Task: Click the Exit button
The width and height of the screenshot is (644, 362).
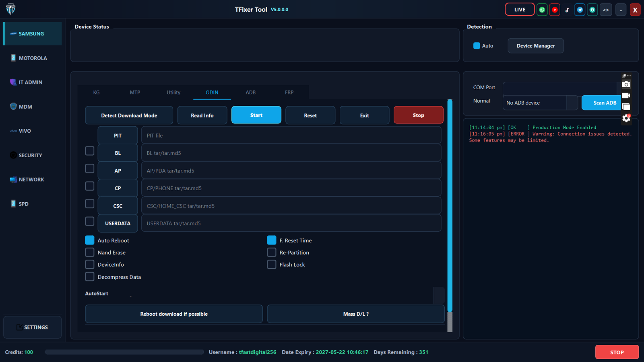Action: (364, 115)
